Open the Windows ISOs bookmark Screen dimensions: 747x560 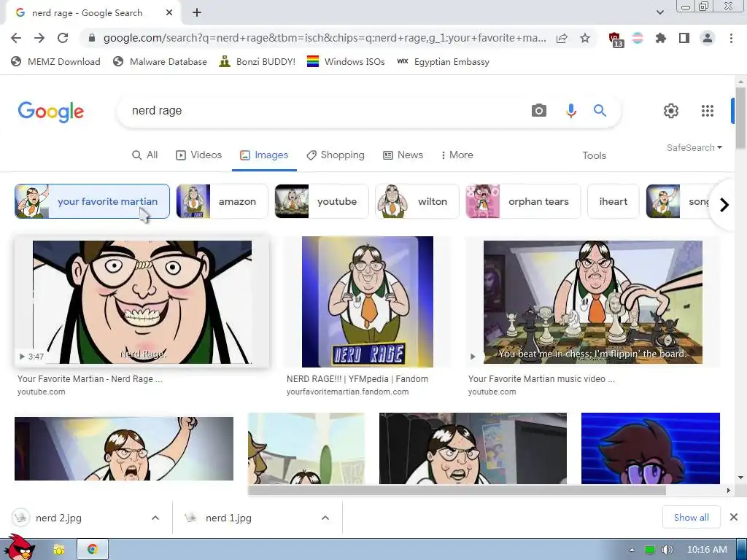point(346,61)
